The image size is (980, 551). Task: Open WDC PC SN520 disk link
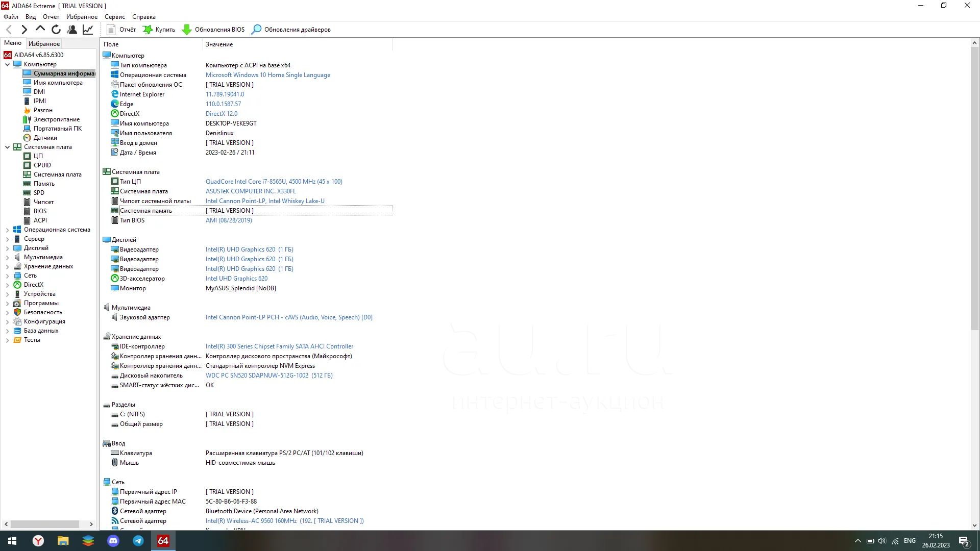point(269,375)
